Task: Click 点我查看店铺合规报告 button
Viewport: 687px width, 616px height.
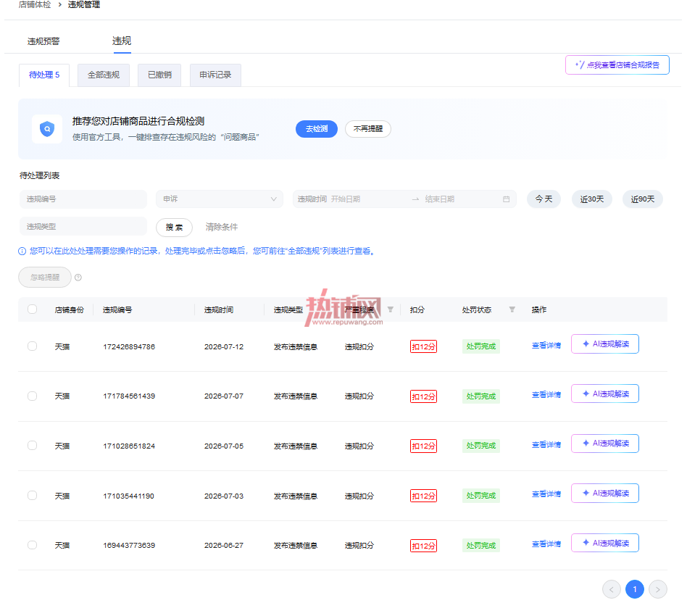Action: tap(617, 64)
